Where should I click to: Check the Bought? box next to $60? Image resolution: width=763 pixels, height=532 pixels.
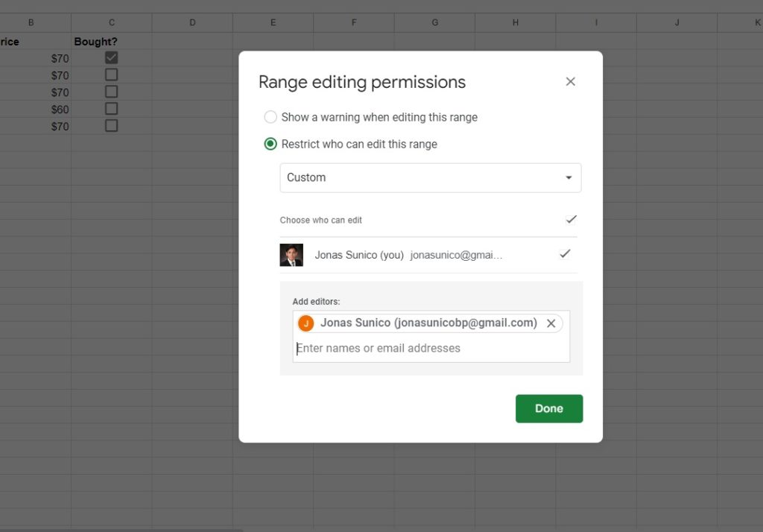click(111, 109)
